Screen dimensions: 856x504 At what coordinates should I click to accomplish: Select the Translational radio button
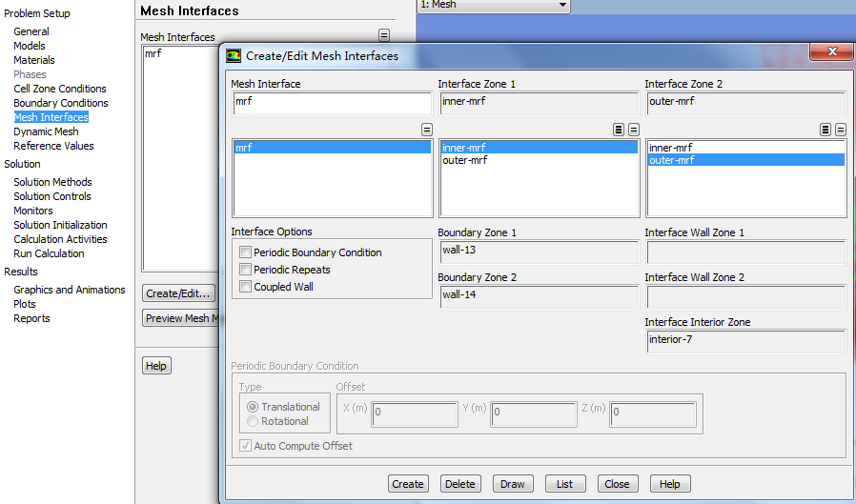(x=253, y=407)
